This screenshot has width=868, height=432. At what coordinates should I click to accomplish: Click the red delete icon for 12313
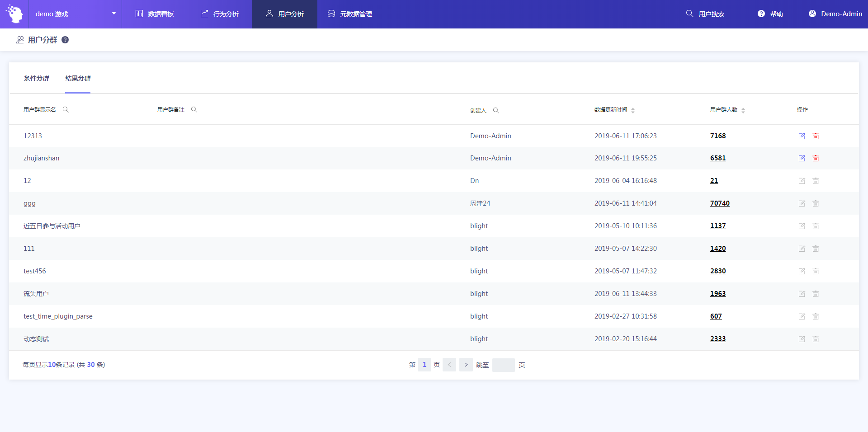pyautogui.click(x=815, y=136)
